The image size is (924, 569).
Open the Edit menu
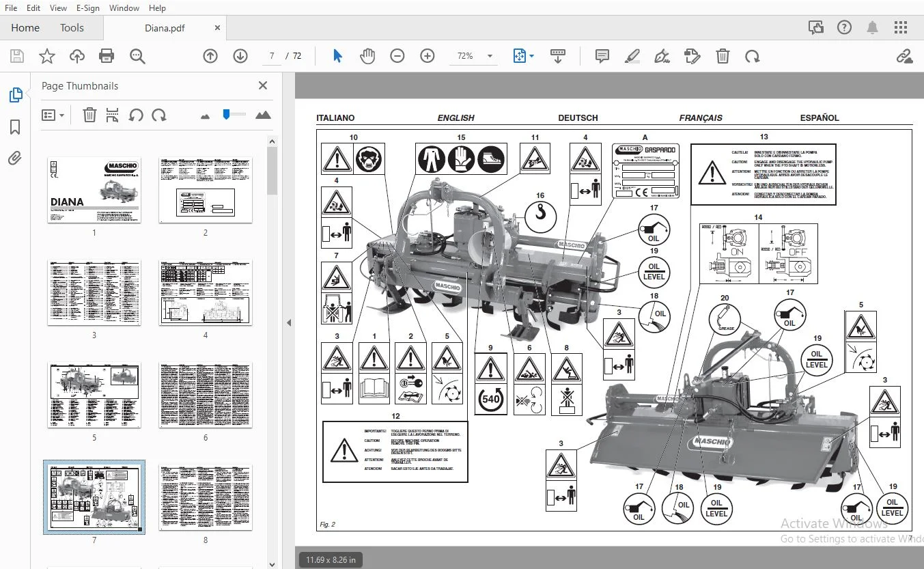33,8
